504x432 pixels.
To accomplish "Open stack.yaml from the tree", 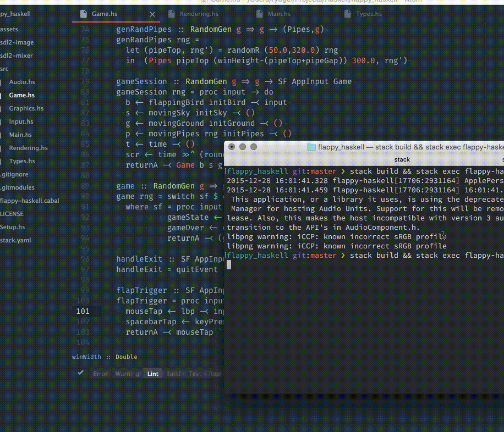I will (x=15, y=240).
